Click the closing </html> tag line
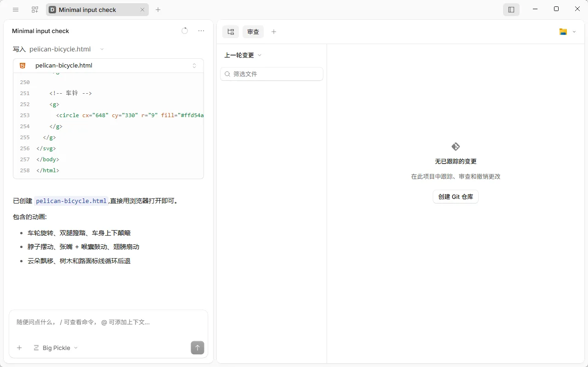Viewport: 588px width, 367px height. pyautogui.click(x=48, y=170)
